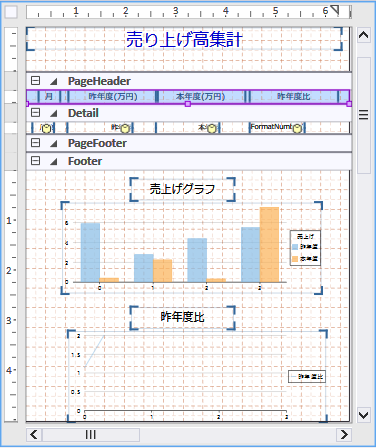Click the data-bound icon in the 昨 Detail field

coord(125,128)
